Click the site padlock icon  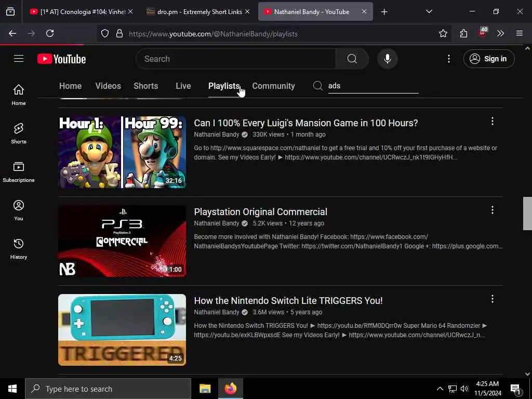(119, 34)
